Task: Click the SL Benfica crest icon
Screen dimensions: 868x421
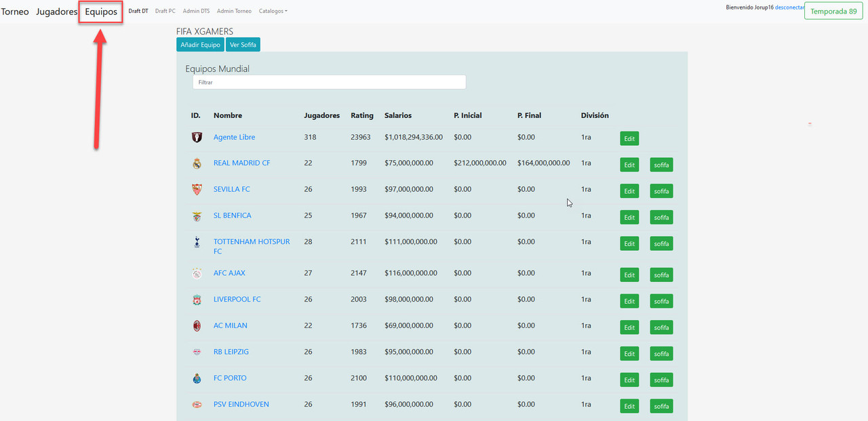Action: point(197,217)
